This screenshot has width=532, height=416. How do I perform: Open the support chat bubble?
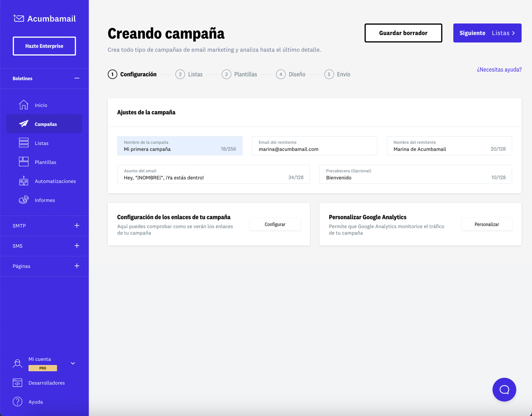pos(504,390)
